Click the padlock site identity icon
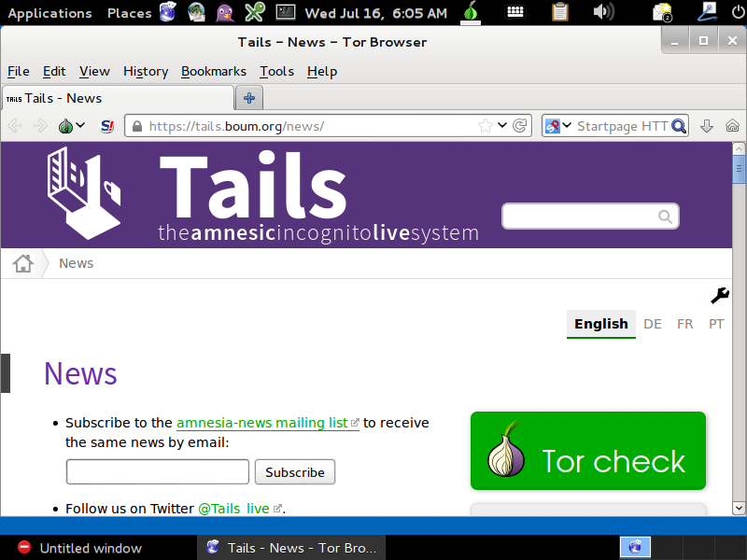The height and width of the screenshot is (560, 747). point(137,126)
